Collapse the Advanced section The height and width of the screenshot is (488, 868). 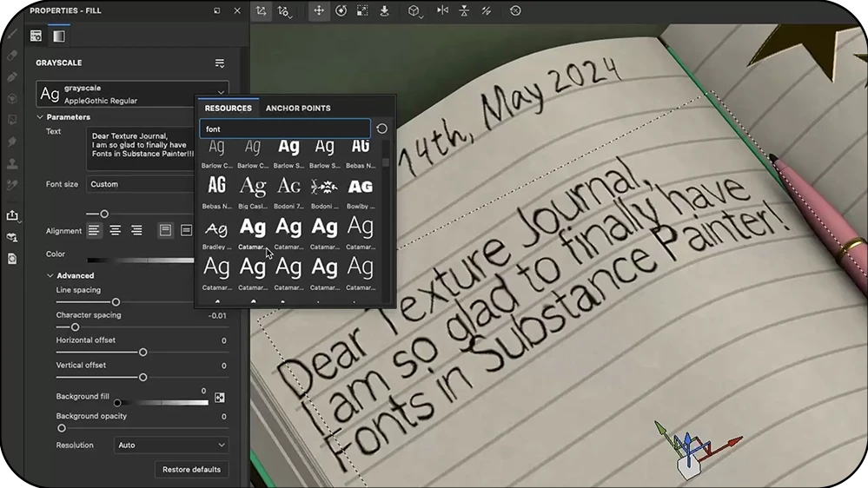click(50, 275)
